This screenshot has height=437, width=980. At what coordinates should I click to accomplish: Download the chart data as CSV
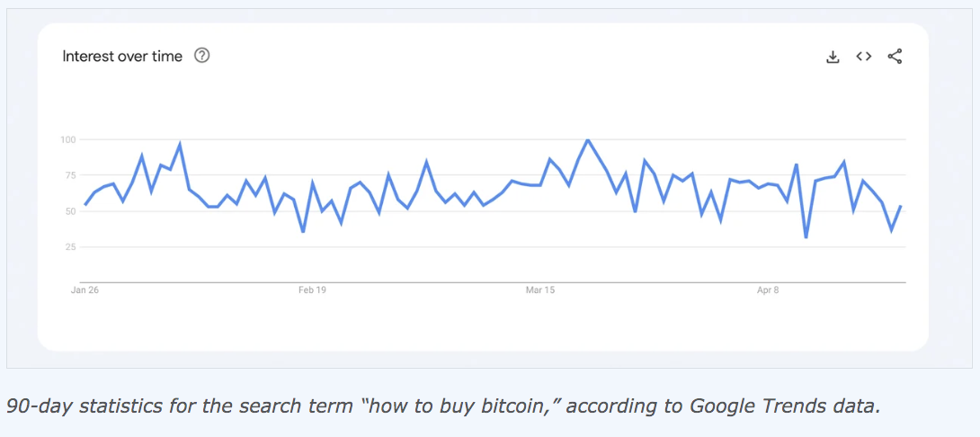click(833, 57)
